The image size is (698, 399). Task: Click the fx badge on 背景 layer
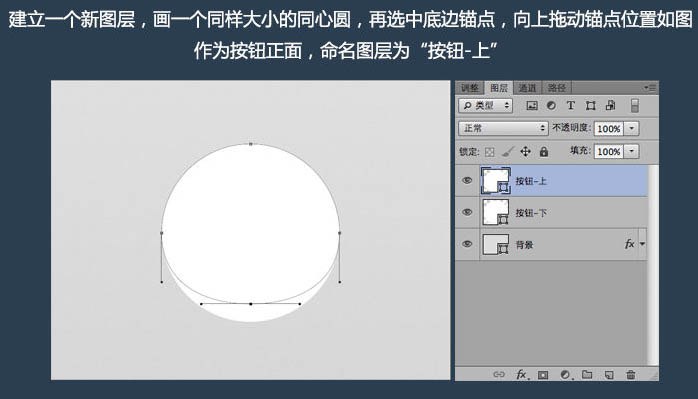pyautogui.click(x=629, y=244)
